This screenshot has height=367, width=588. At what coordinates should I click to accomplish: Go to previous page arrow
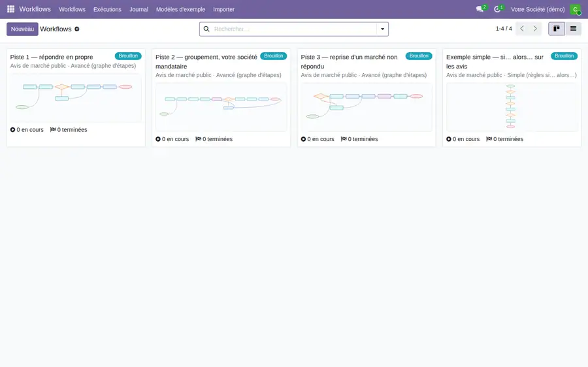(x=522, y=29)
